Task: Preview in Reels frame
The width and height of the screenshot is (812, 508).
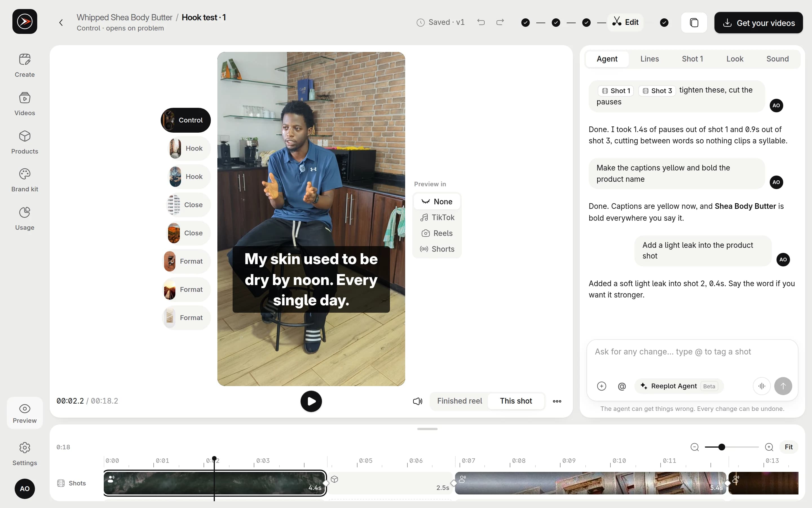Action: pos(437,233)
